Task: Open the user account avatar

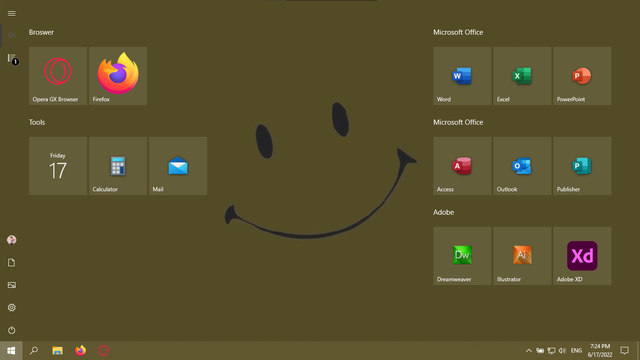Action: (11, 240)
